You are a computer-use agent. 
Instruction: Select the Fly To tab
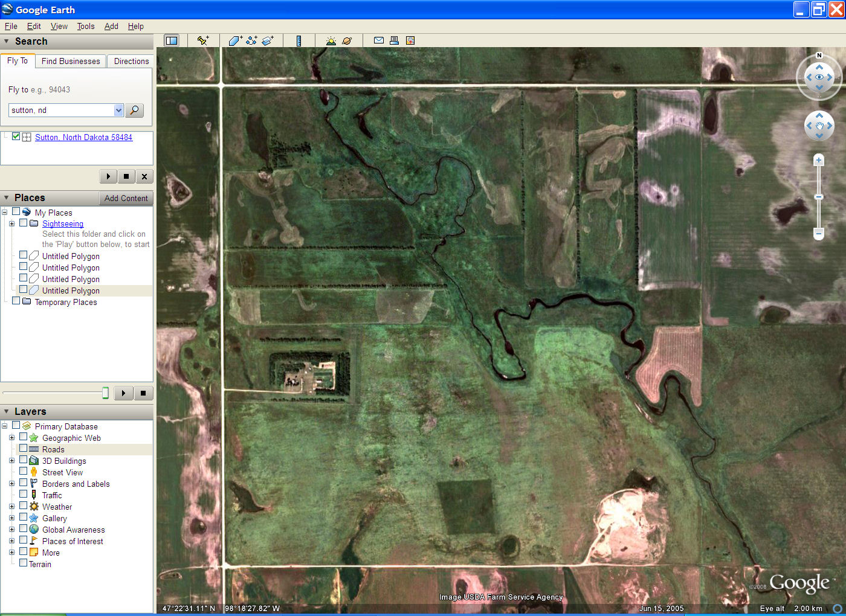coord(18,60)
